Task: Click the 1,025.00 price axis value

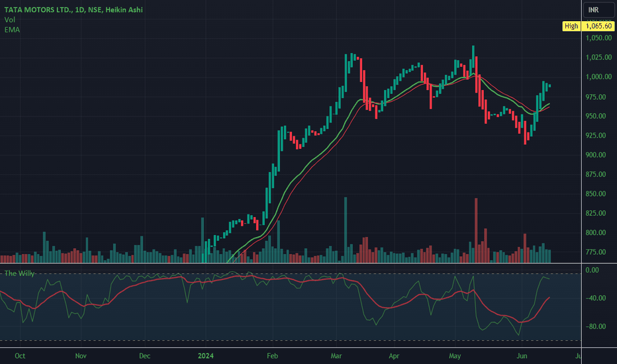Action: tap(598, 58)
